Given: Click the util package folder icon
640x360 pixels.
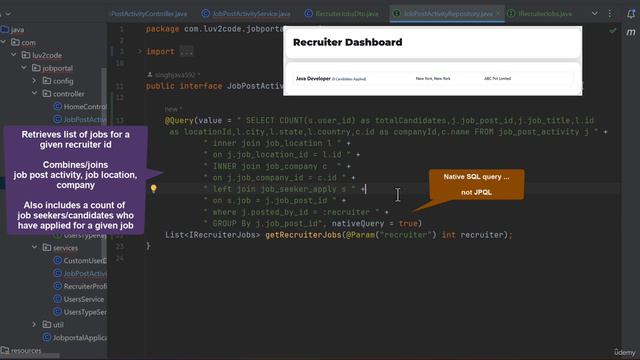Looking at the screenshot, I should [47, 324].
